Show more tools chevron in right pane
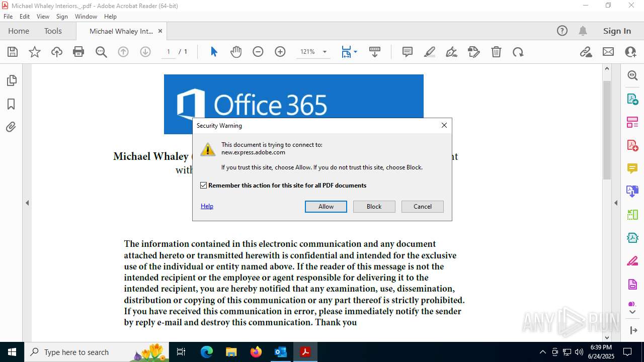Screen dimensions: 644x362 (632, 312)
